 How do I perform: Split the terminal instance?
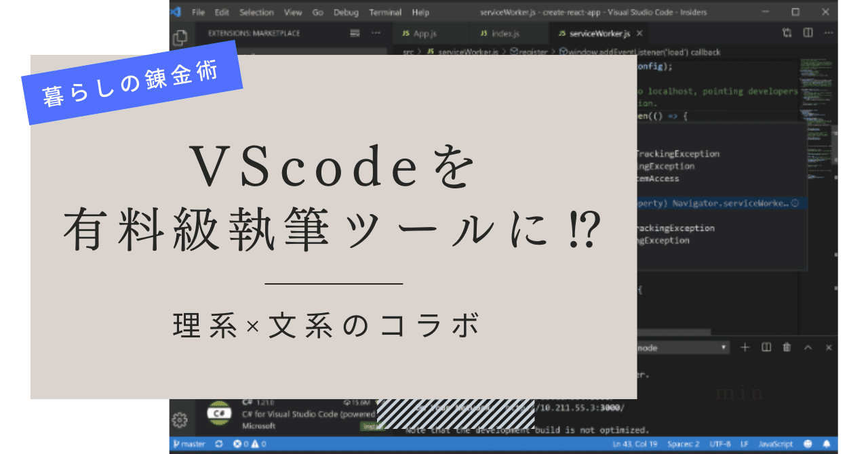click(x=765, y=348)
